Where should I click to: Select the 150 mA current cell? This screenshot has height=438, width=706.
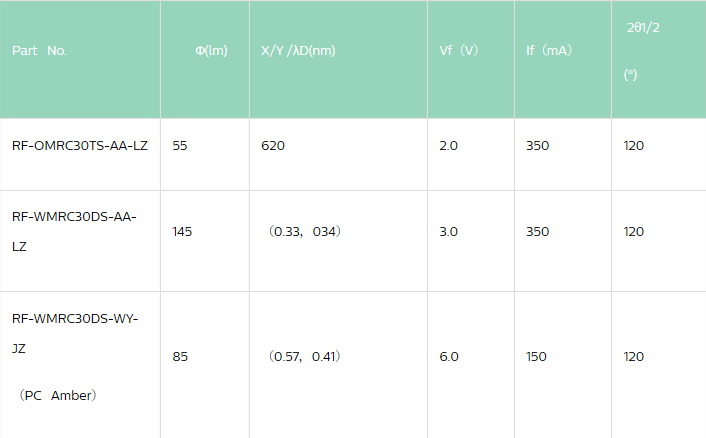tap(537, 356)
